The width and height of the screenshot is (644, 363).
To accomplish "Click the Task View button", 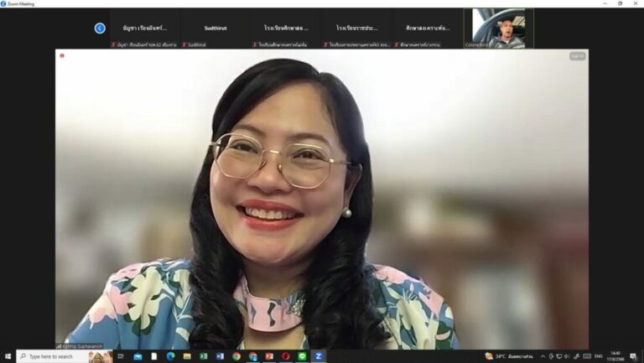I will (x=121, y=356).
